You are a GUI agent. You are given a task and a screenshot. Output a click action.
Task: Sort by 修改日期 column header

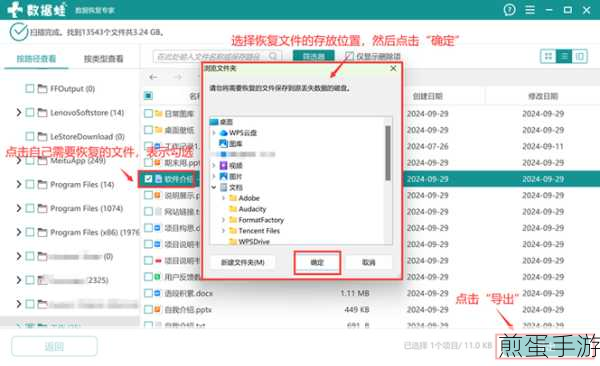(x=543, y=96)
